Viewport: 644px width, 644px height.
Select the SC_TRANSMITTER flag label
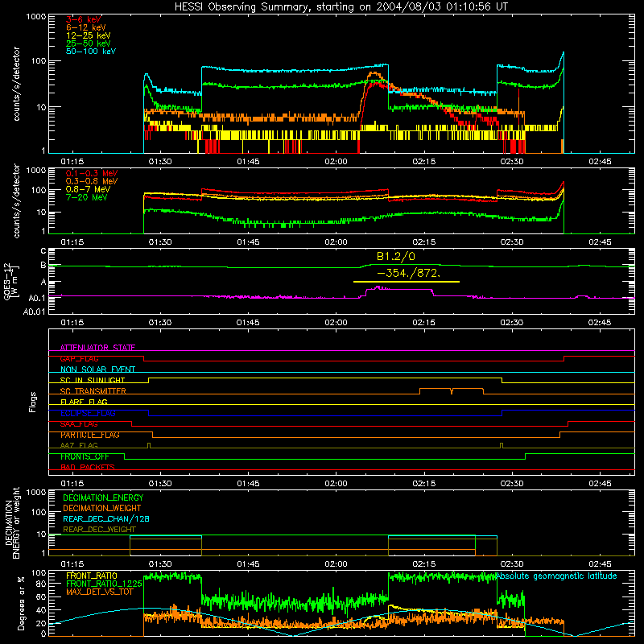pyautogui.click(x=93, y=391)
